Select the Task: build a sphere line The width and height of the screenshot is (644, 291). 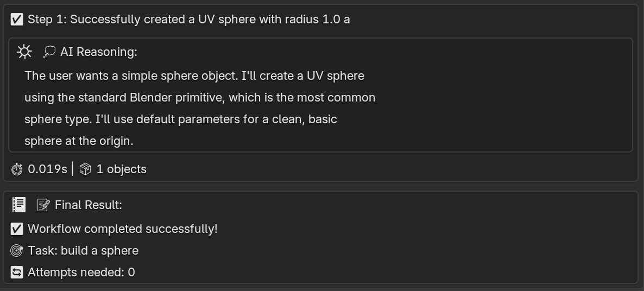[x=84, y=250]
